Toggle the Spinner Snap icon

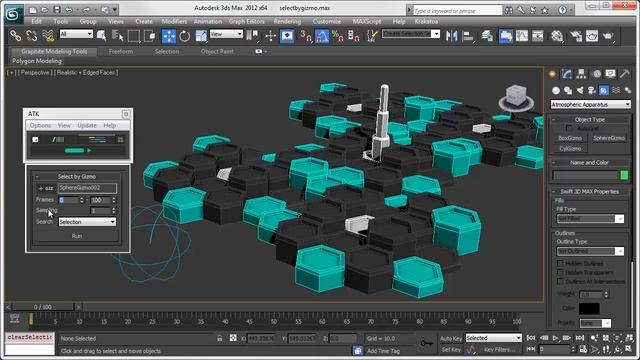[353, 36]
